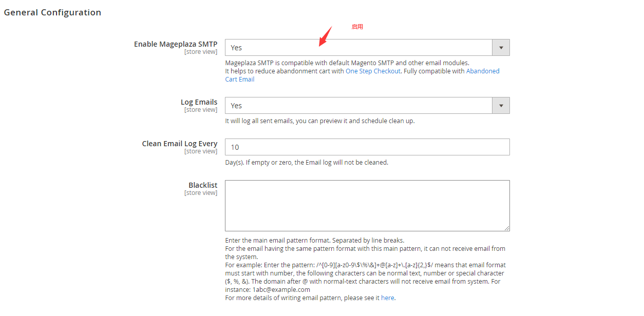Click the store view label under Blacklist
The width and height of the screenshot is (644, 316).
click(x=201, y=192)
